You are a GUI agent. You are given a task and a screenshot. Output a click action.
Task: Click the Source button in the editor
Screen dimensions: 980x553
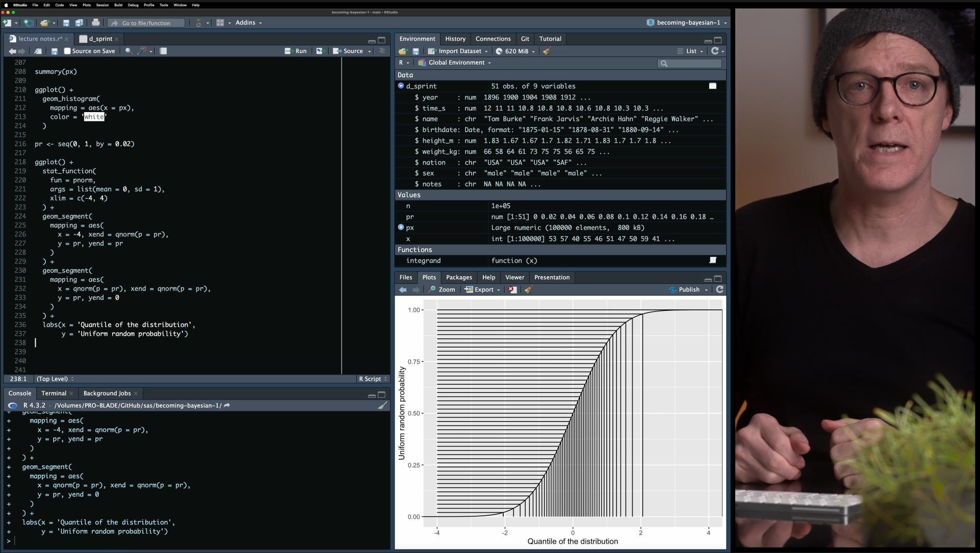[348, 51]
